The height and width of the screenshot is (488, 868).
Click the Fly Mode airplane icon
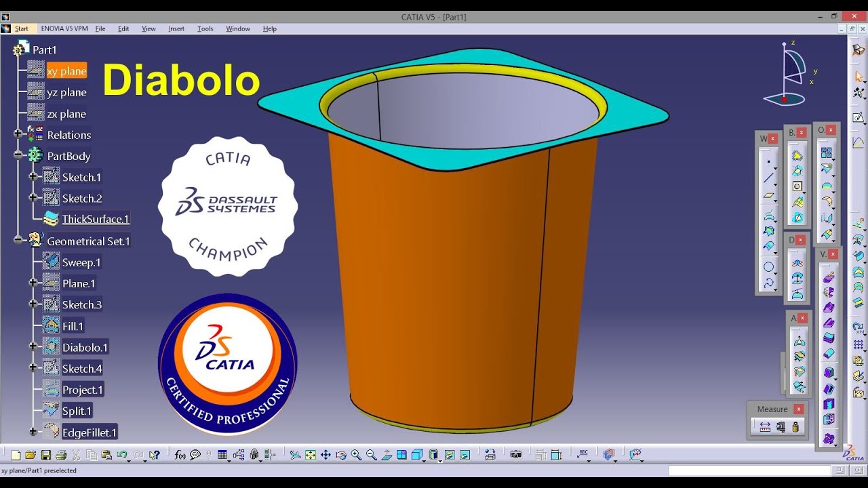coord(295,455)
